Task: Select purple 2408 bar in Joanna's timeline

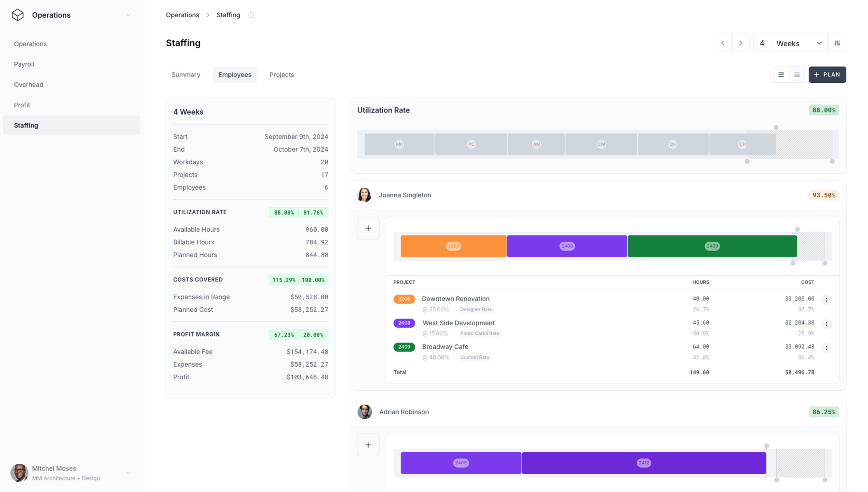Action: (x=567, y=246)
